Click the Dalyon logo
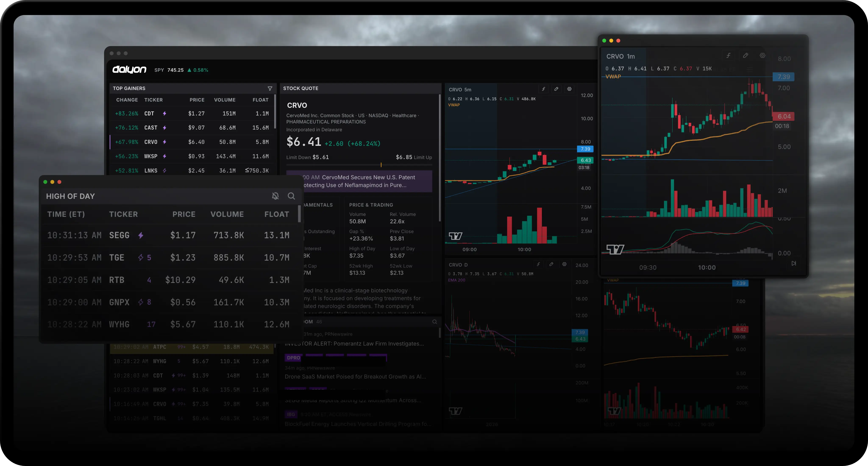This screenshot has width=868, height=466. (x=129, y=70)
